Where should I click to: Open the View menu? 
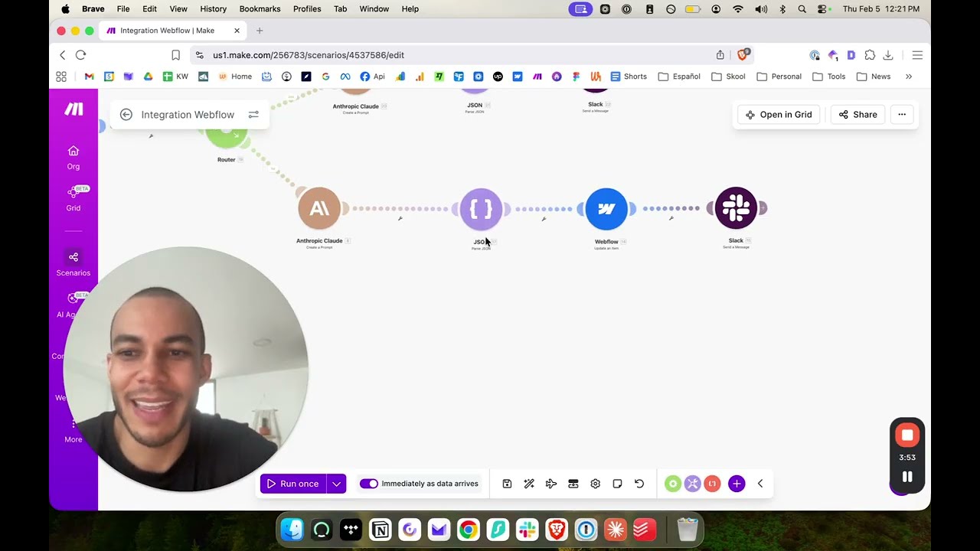[x=178, y=9]
